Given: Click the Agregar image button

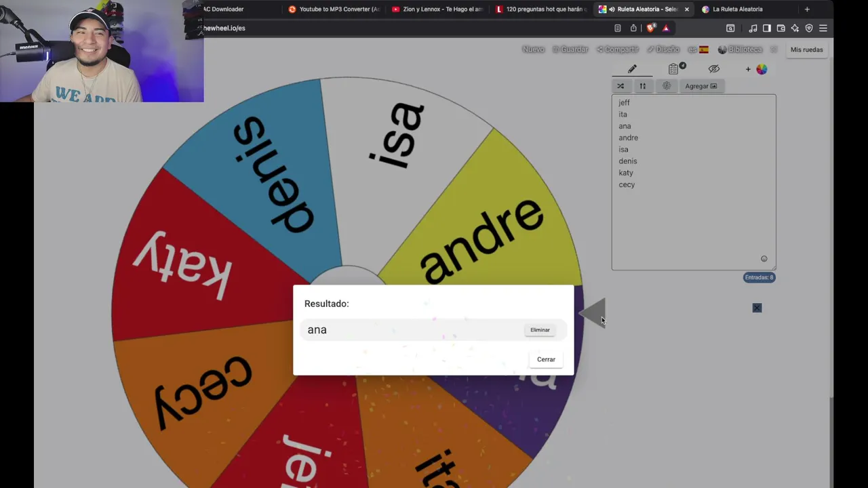Looking at the screenshot, I should tap(701, 86).
